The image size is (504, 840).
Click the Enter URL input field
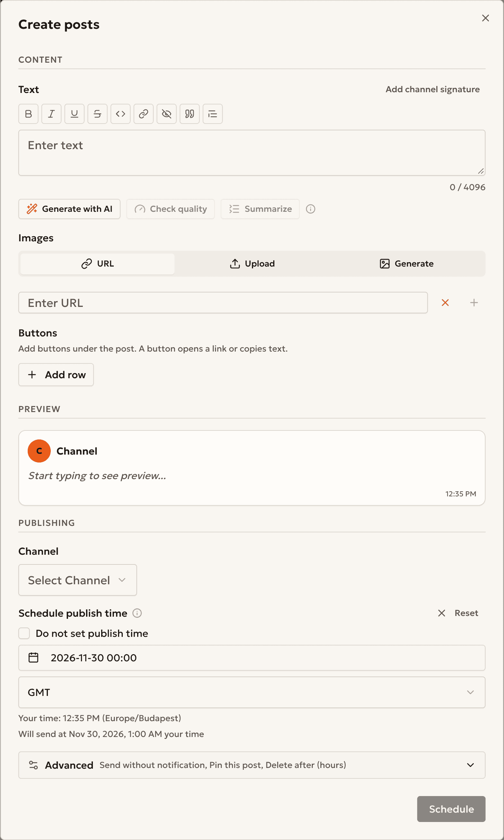click(x=223, y=303)
